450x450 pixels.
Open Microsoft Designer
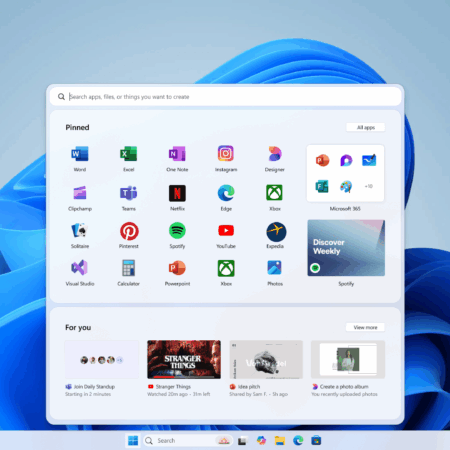click(x=275, y=155)
